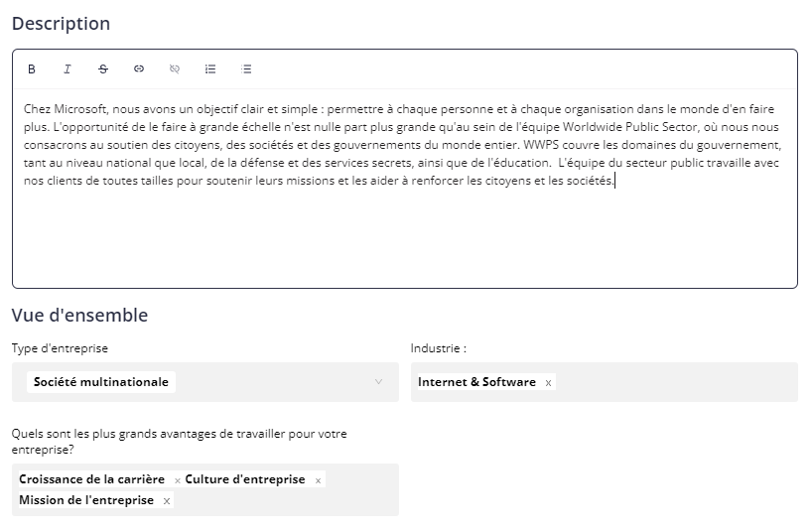Image resolution: width=812 pixels, height=532 pixels.
Task: Start a bulleted list in the editor
Action: point(246,68)
